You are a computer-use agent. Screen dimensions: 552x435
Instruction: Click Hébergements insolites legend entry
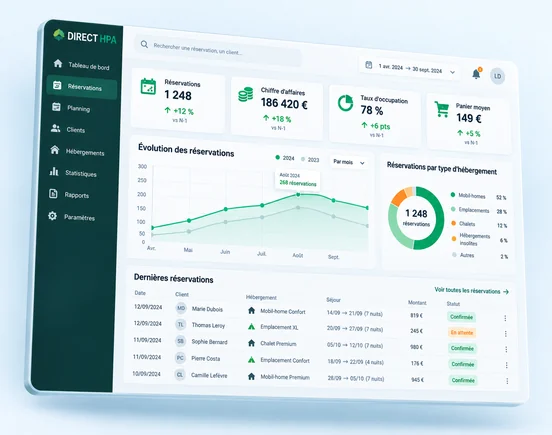point(471,239)
